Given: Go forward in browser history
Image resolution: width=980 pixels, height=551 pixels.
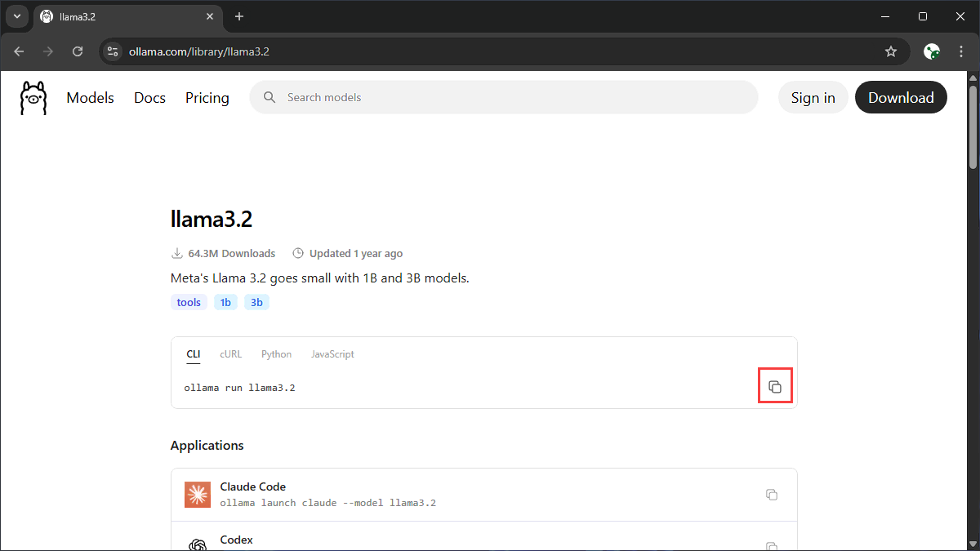Looking at the screenshot, I should [x=48, y=51].
